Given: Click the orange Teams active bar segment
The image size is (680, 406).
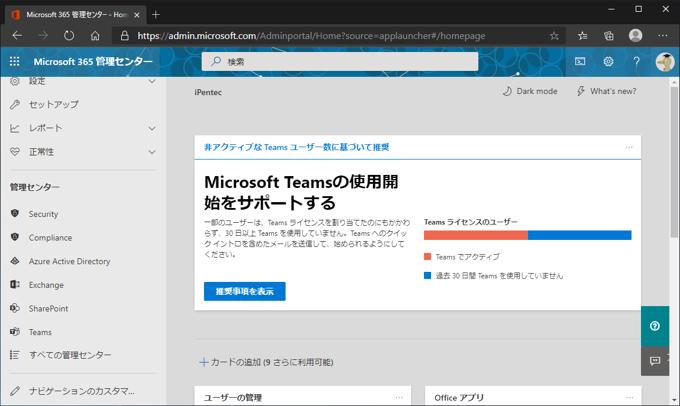Looking at the screenshot, I should pyautogui.click(x=476, y=235).
